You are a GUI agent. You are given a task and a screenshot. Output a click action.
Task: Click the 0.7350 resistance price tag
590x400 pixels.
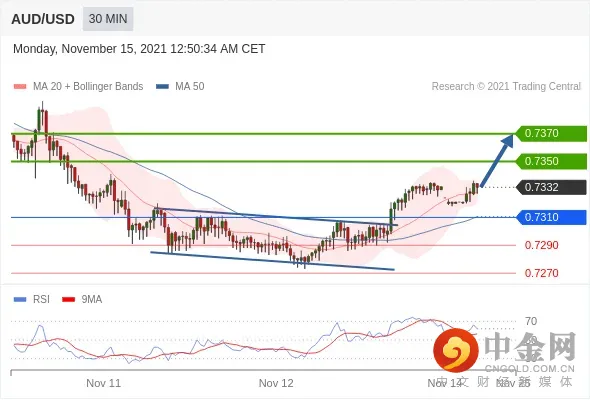550,161
